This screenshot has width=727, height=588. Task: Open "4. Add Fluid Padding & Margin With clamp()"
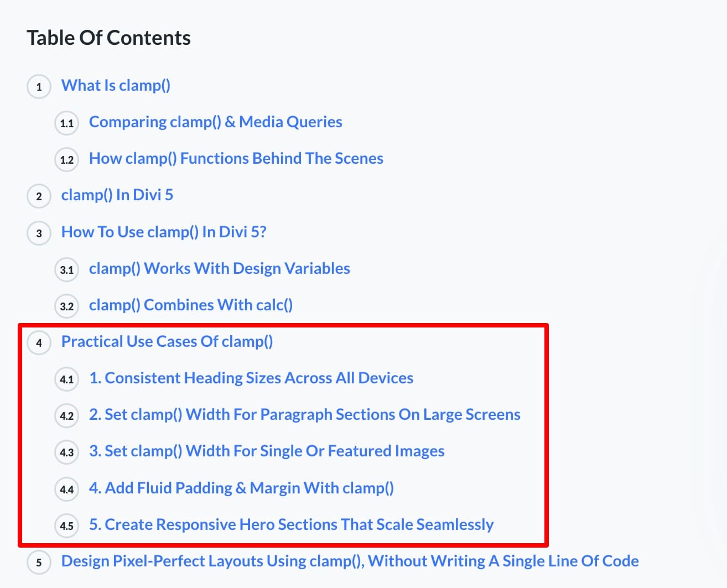pyautogui.click(x=242, y=488)
